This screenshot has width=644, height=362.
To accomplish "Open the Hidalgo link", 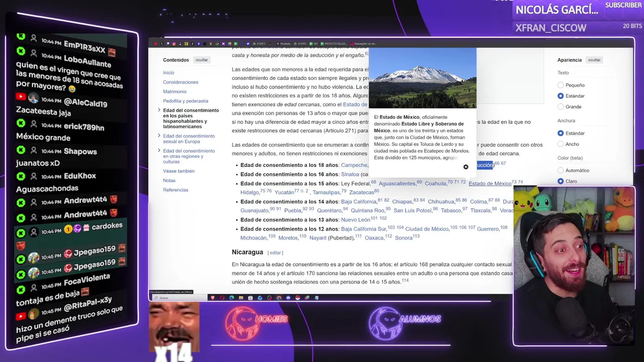I will 250,193.
